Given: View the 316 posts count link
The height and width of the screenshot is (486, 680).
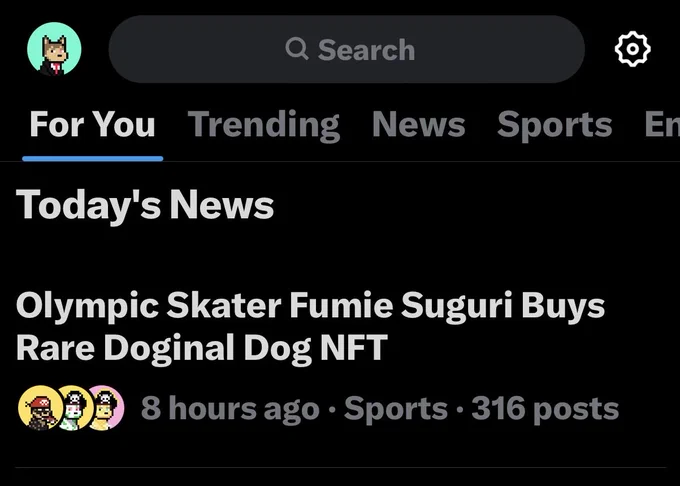Looking at the screenshot, I should tap(545, 408).
